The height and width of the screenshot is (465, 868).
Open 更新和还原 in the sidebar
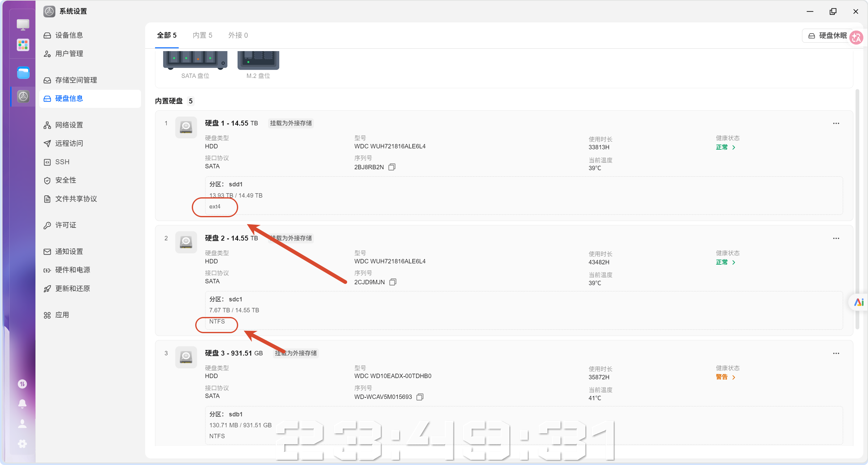coord(90,289)
